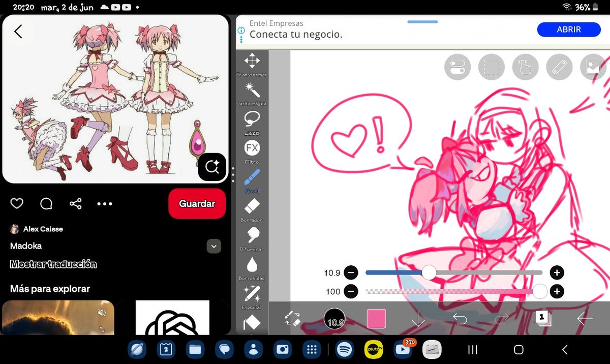Open visual search lens on pin
610x364 pixels.
[212, 166]
